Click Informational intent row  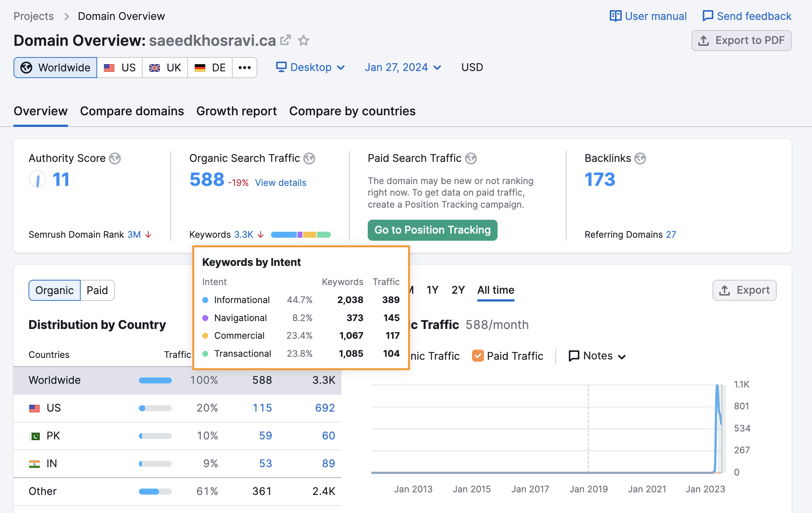[x=301, y=300]
